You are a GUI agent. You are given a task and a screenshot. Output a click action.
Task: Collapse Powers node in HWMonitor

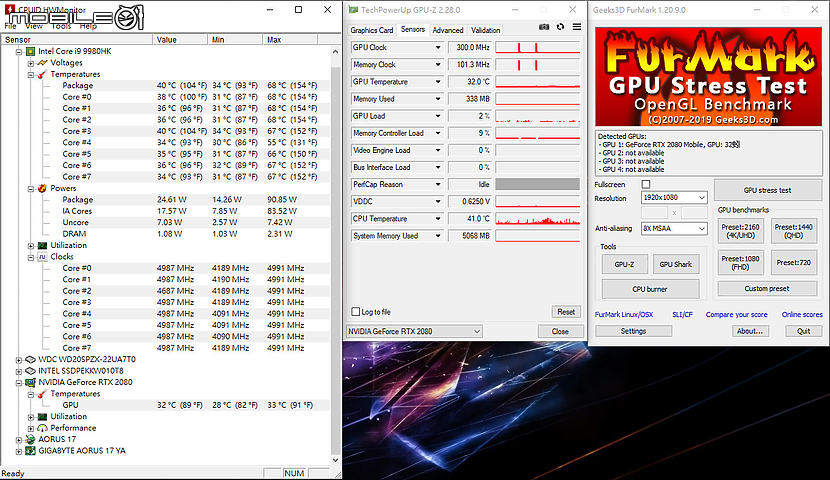[x=31, y=189]
